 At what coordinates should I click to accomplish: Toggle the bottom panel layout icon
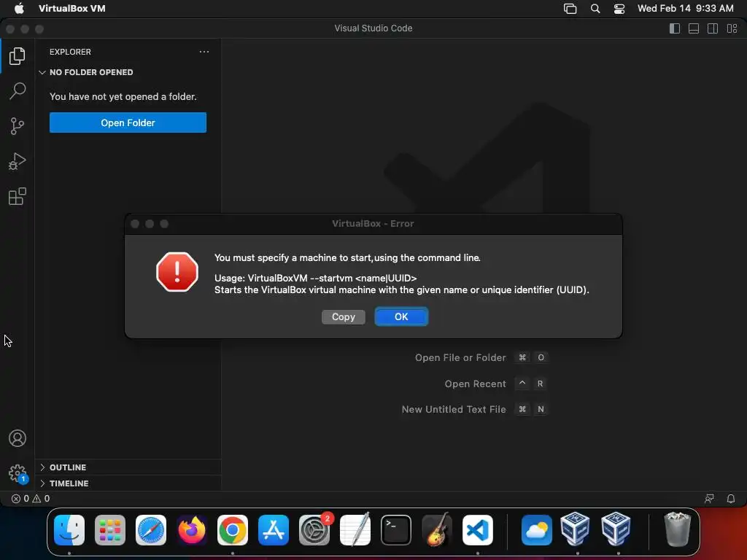click(x=694, y=28)
